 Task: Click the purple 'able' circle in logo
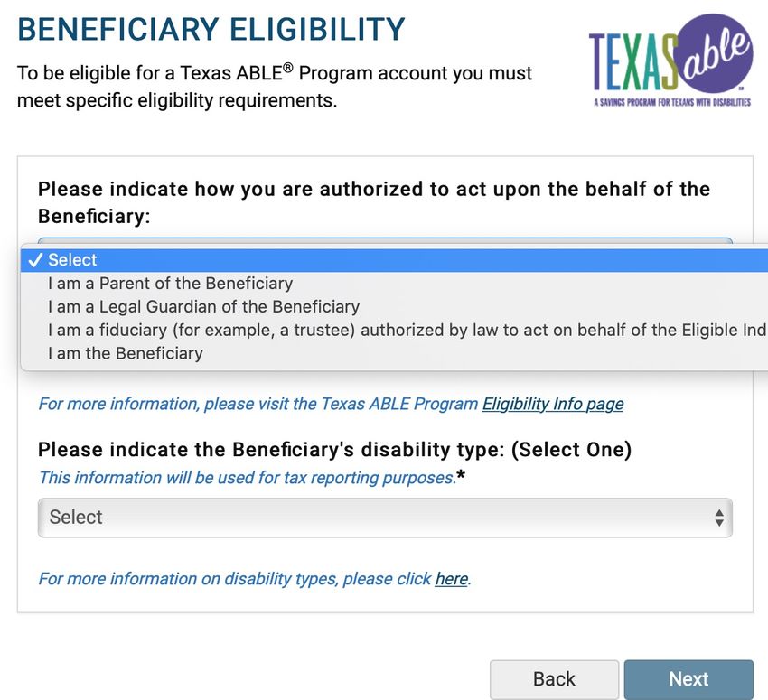(x=714, y=54)
